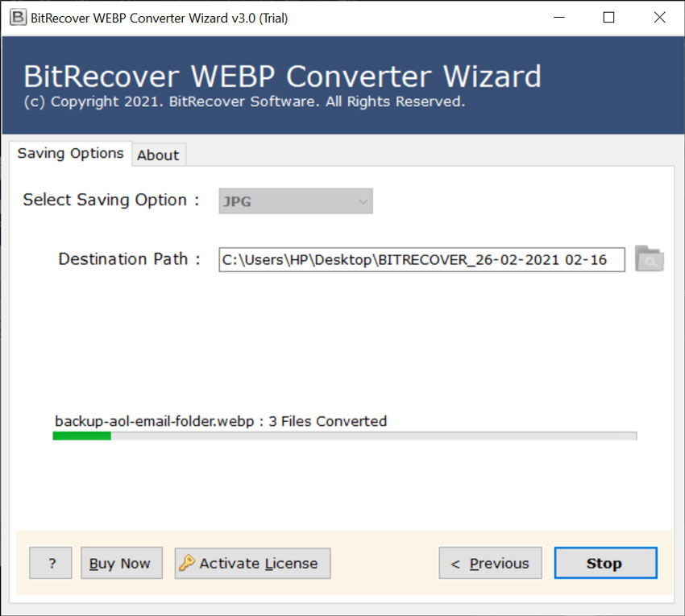Select the Saving Options tab
The image size is (685, 616).
click(x=70, y=154)
